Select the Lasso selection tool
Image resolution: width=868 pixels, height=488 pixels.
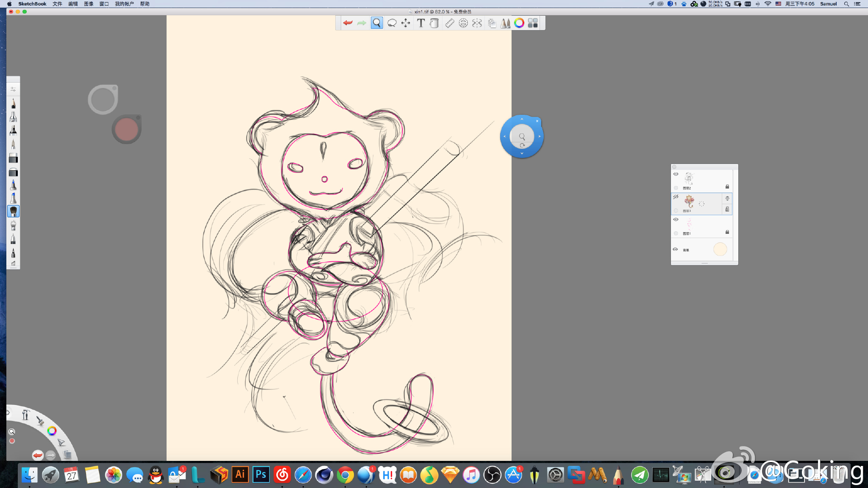[x=392, y=23]
